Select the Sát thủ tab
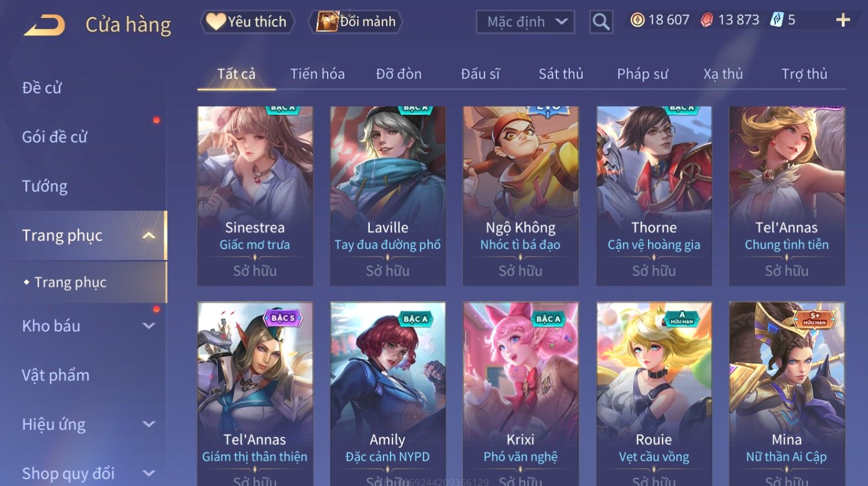Viewport: 868px width, 486px height. 561,74
